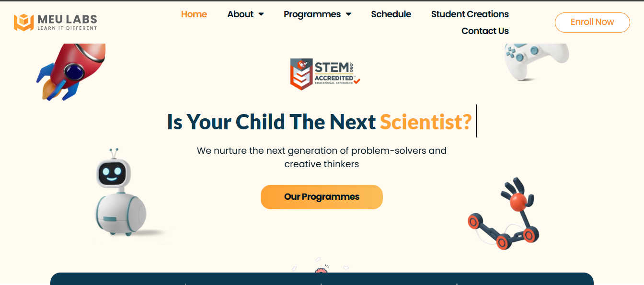The width and height of the screenshot is (644, 285).
Task: Click the brain icon above the dark banner
Action: click(321, 271)
